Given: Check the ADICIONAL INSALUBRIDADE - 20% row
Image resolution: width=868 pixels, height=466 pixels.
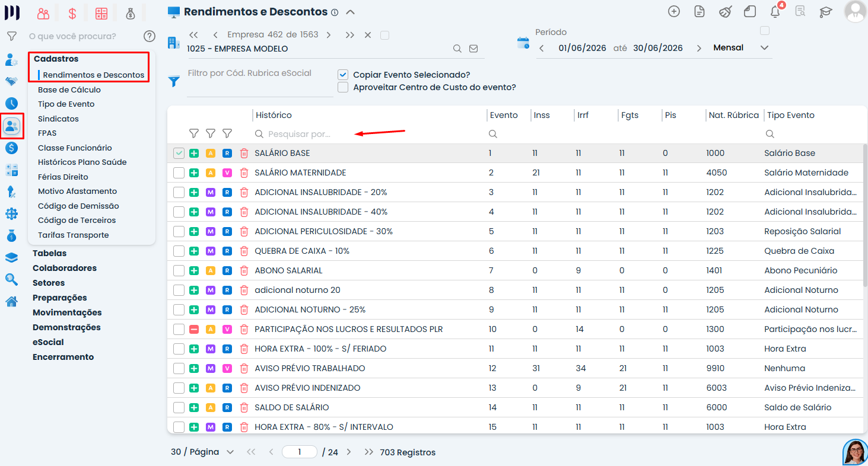Looking at the screenshot, I should [179, 192].
